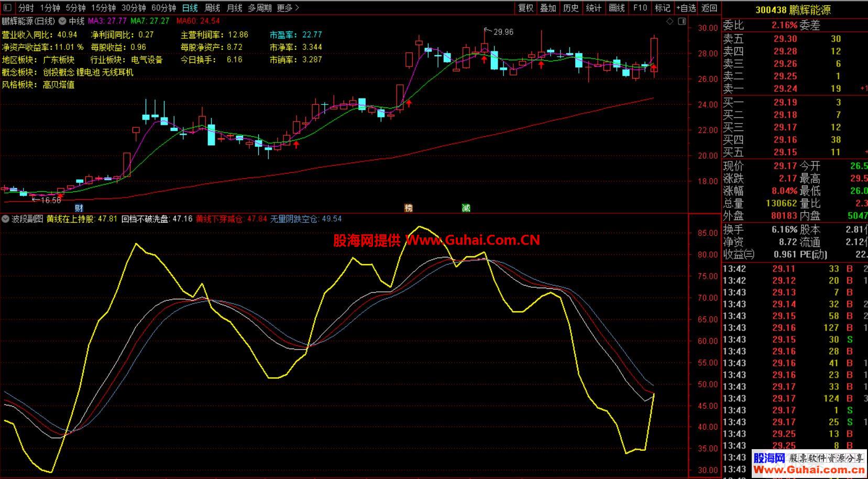
Task: Click the 回档不破洗盘 indicator label
Action: 157,219
